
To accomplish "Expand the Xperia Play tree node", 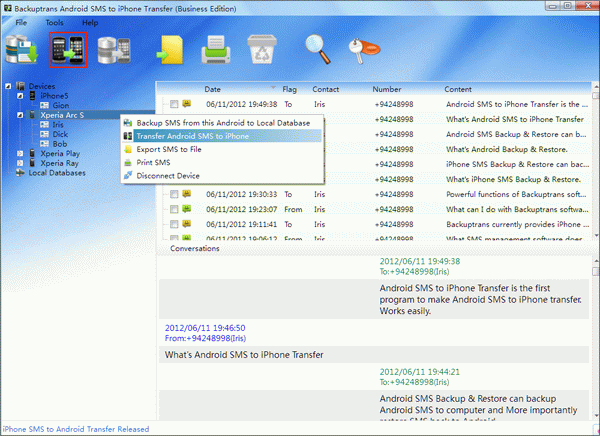I will pyautogui.click(x=20, y=153).
